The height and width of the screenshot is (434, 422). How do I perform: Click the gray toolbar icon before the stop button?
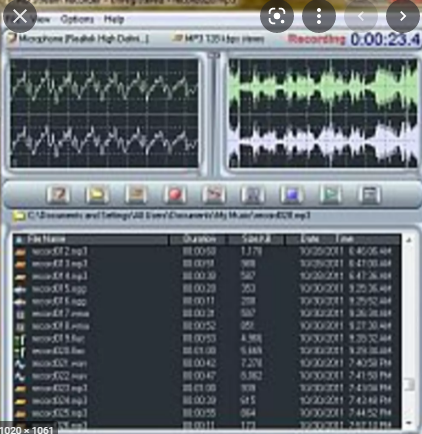[253, 194]
